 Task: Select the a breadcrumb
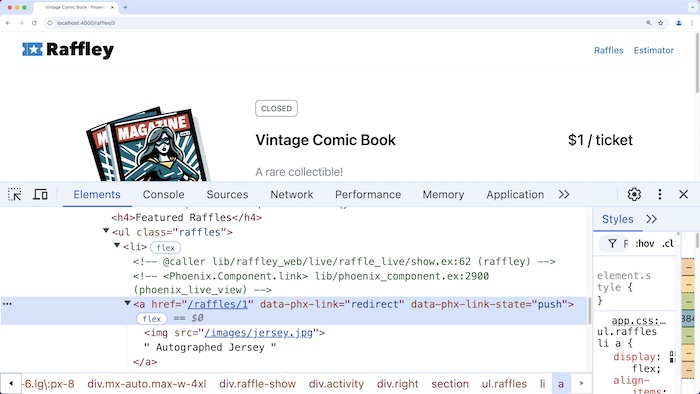click(x=561, y=384)
